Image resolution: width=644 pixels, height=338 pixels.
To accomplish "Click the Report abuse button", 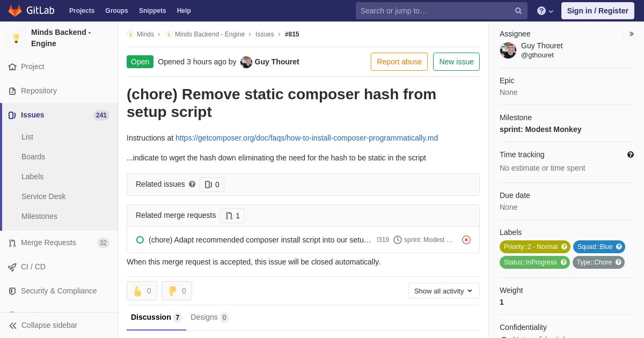I will (399, 62).
